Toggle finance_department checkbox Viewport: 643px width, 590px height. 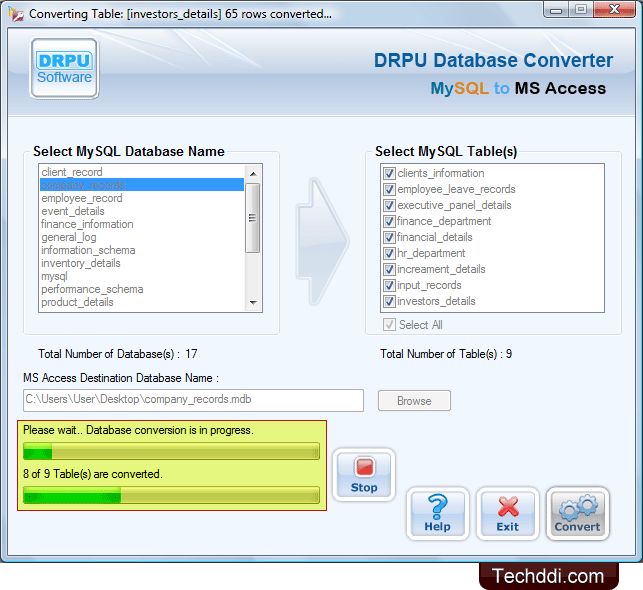pos(389,221)
